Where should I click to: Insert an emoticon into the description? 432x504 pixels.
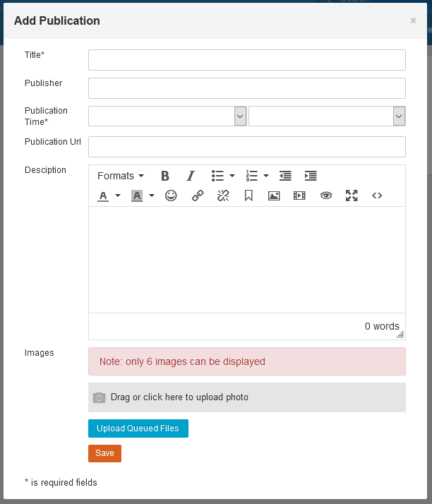tap(171, 196)
